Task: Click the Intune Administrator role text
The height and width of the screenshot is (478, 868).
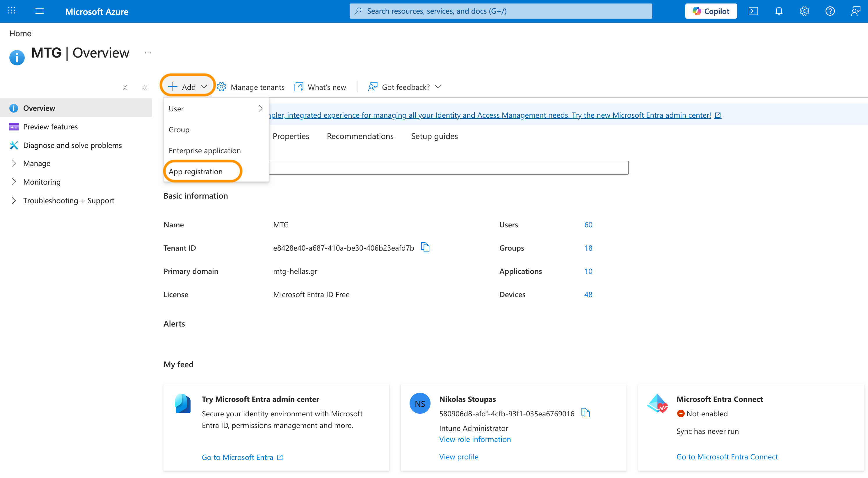Action: 474,428
